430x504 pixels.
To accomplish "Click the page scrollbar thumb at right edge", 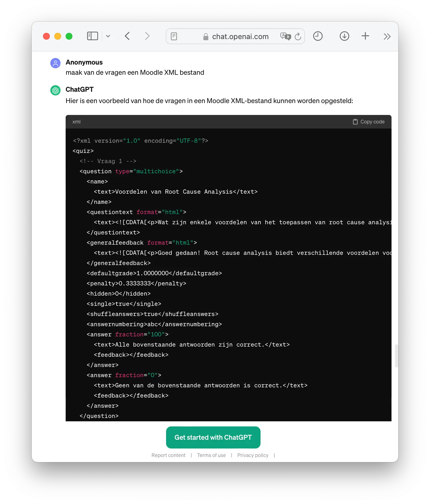I will pyautogui.click(x=396, y=356).
